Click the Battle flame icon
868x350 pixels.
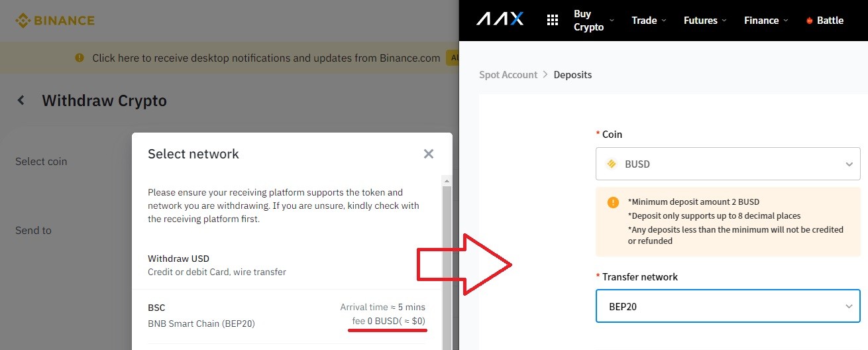coord(809,21)
